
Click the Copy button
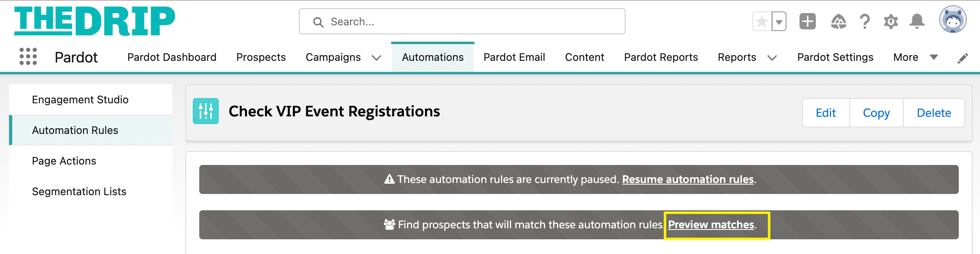tap(876, 113)
